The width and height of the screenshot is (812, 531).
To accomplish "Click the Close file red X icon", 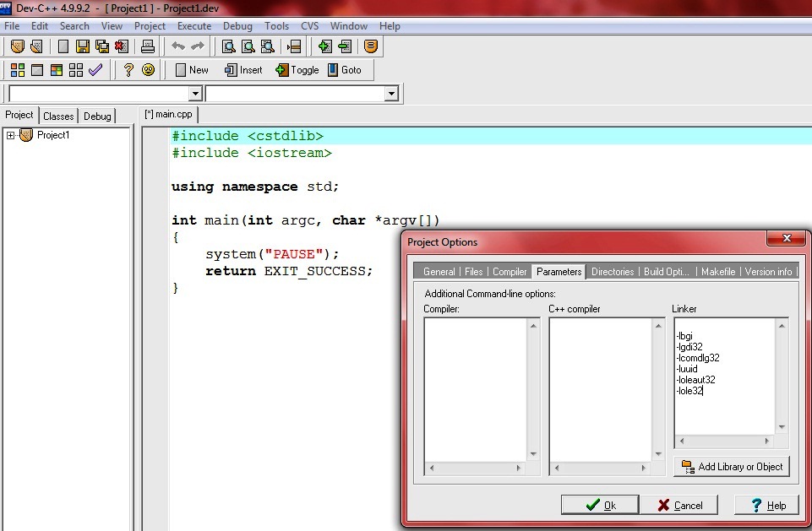I will coord(122,46).
